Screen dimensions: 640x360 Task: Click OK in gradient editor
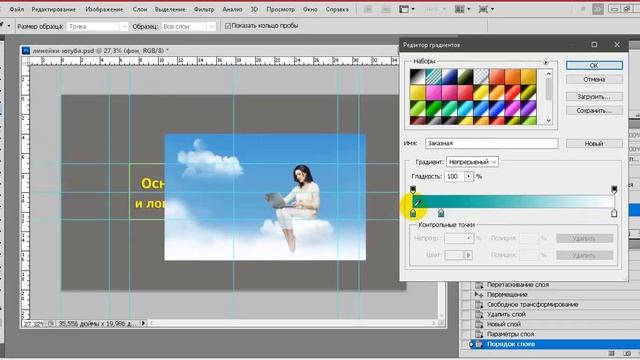click(594, 65)
